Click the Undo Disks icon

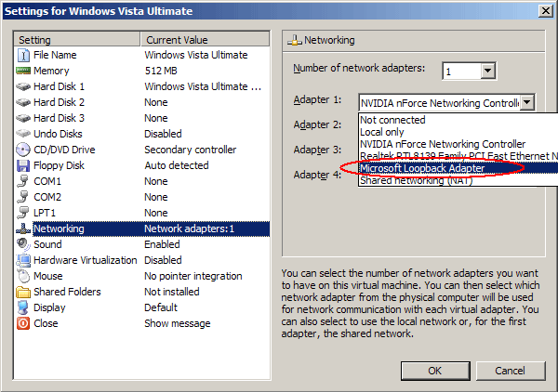(x=23, y=134)
